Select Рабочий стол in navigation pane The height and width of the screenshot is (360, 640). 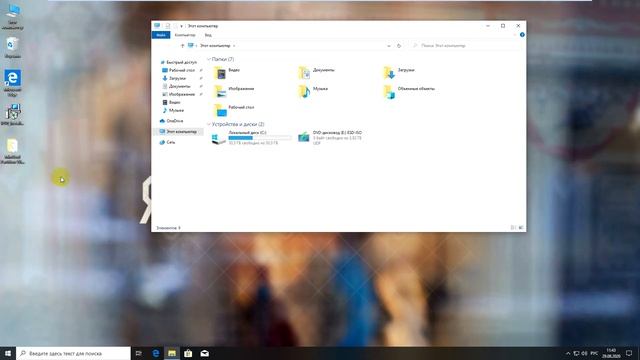178,70
